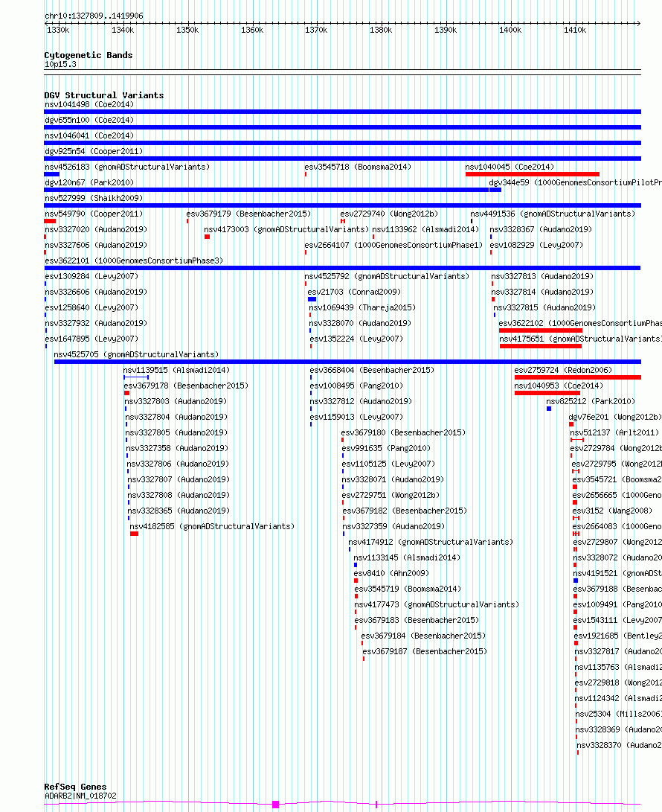Image resolution: width=662 pixels, height=812 pixels.
Task: Select the nsv1139515 (Alsmadi2014) interval glyph
Action: (136, 377)
